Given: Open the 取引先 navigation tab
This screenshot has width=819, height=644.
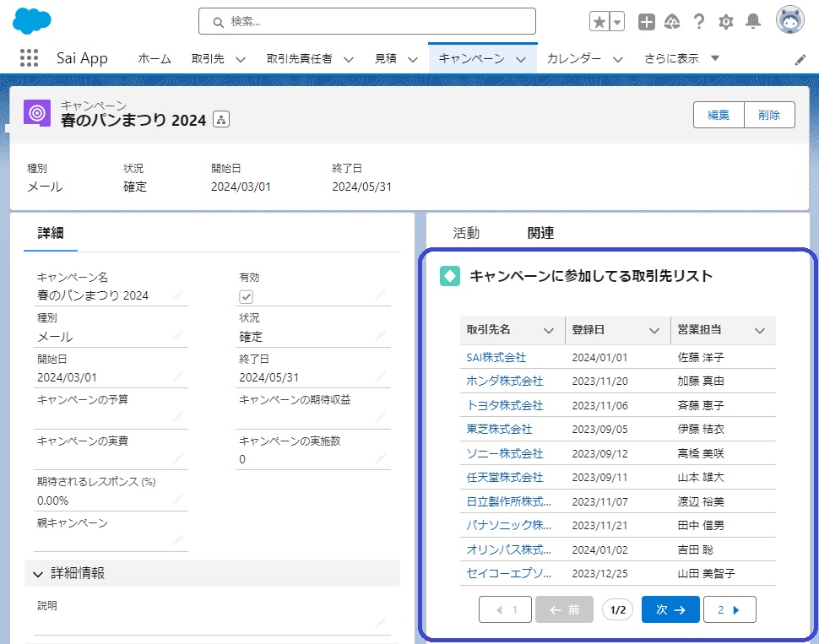Looking at the screenshot, I should (x=208, y=58).
